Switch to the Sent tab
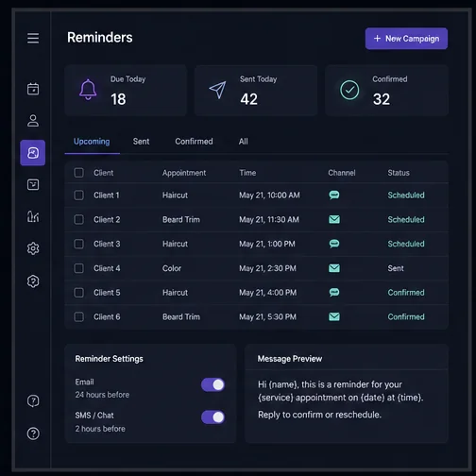Screen dimensions: 476x476 point(141,142)
